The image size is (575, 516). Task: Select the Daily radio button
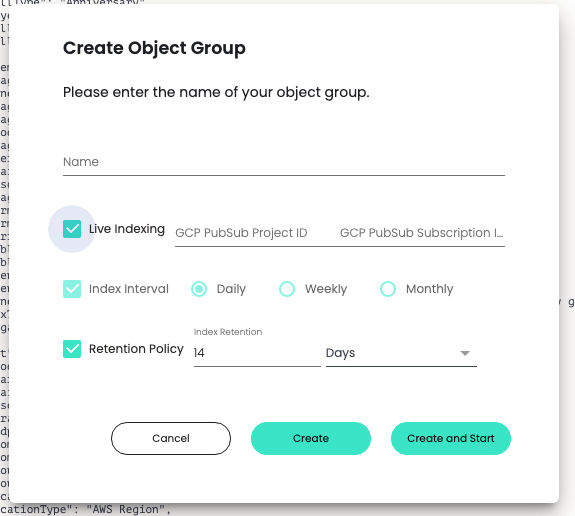tap(199, 289)
